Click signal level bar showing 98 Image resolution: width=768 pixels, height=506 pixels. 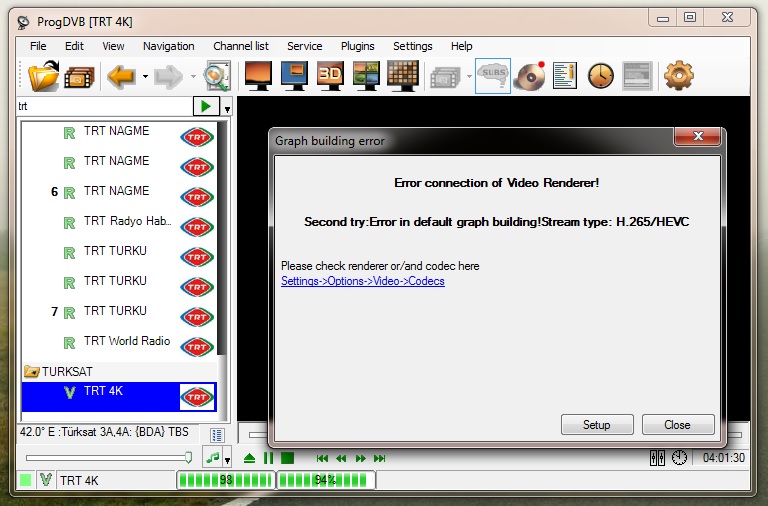(225, 480)
